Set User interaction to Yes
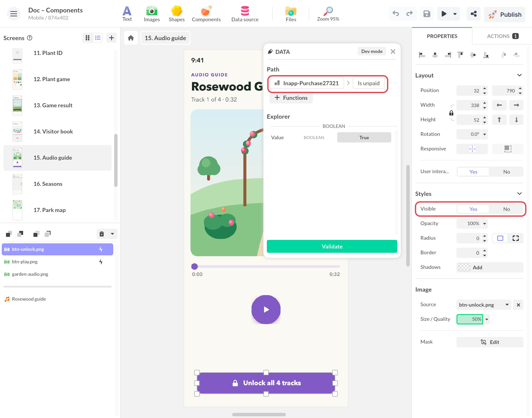This screenshot has width=532, height=418. point(473,172)
